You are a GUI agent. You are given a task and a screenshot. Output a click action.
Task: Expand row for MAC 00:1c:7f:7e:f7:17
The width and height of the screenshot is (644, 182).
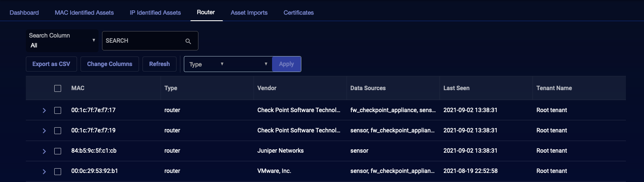click(44, 110)
